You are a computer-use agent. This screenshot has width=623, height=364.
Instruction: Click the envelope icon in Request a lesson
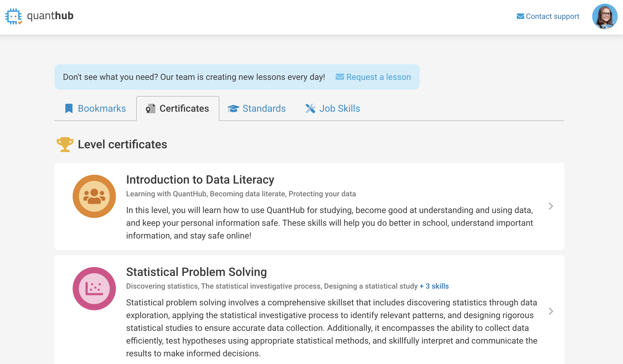340,77
